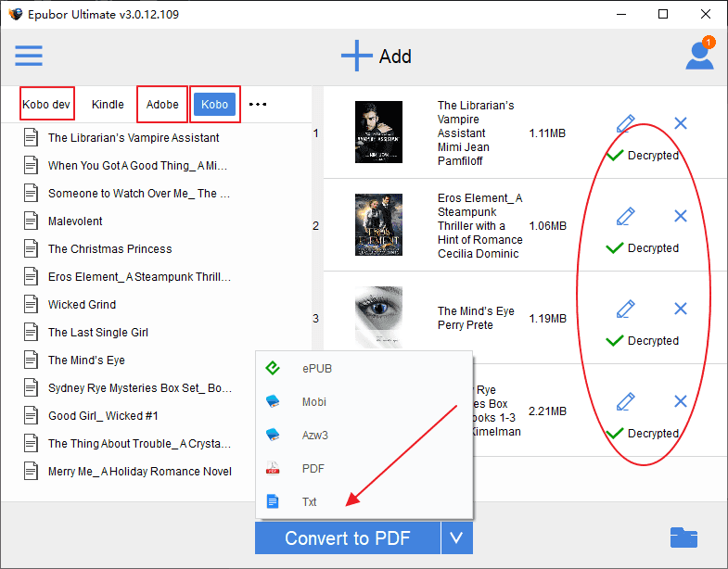The height and width of the screenshot is (569, 728).
Task: Click the 1.06MB file size
Action: coord(548,226)
